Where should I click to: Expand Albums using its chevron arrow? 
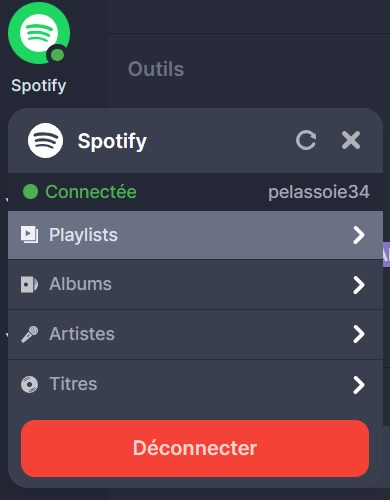pyautogui.click(x=359, y=285)
